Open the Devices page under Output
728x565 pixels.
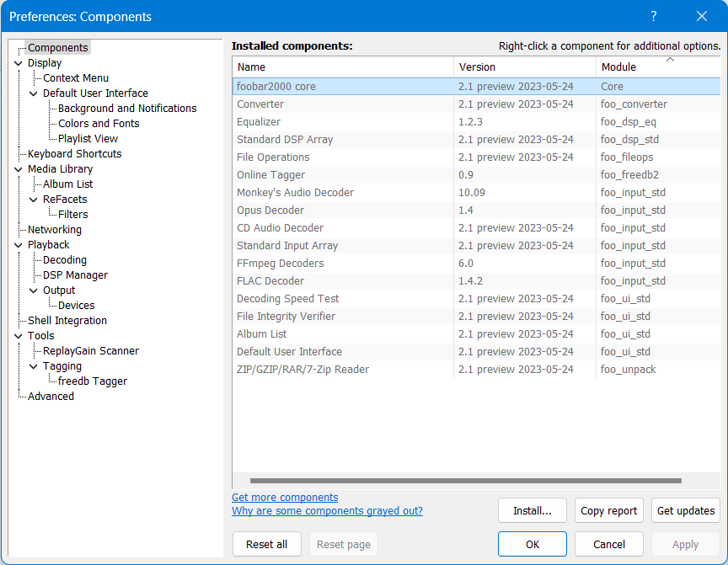(x=76, y=306)
